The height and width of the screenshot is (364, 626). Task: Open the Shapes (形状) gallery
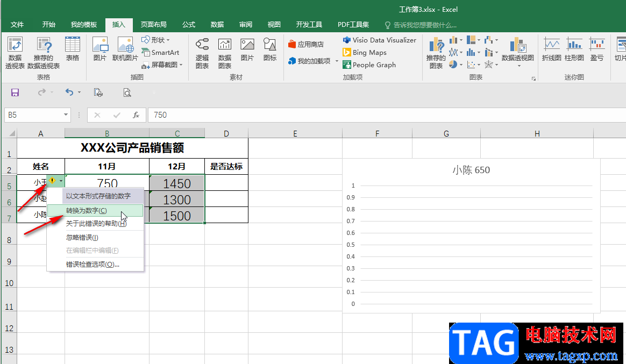pos(155,40)
